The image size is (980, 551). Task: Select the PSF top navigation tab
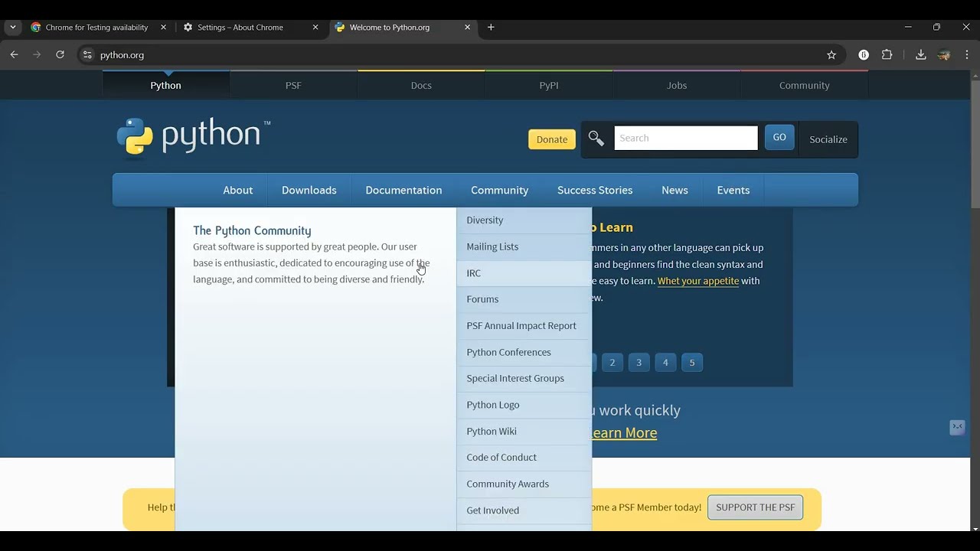pos(293,85)
